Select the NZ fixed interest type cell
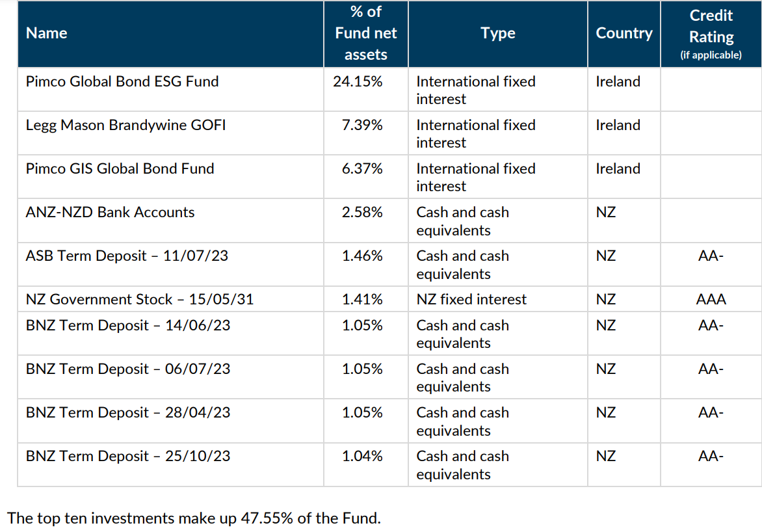Screen dimensions: 762x532 point(471,300)
